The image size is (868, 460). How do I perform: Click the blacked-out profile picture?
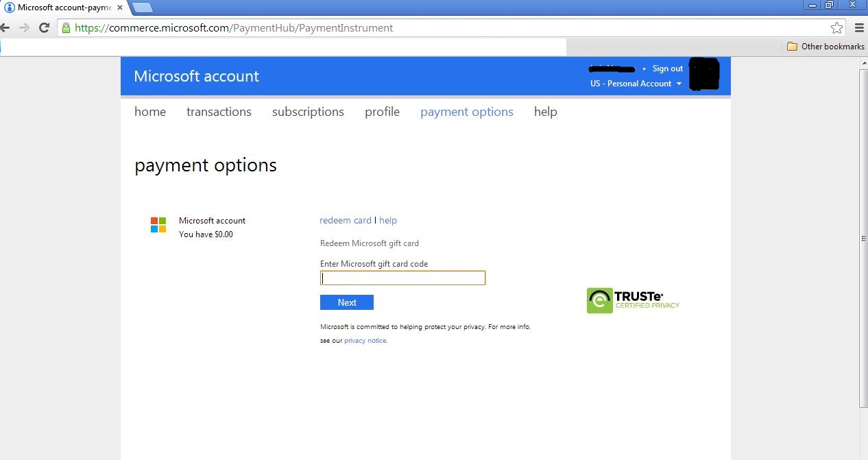(x=704, y=75)
